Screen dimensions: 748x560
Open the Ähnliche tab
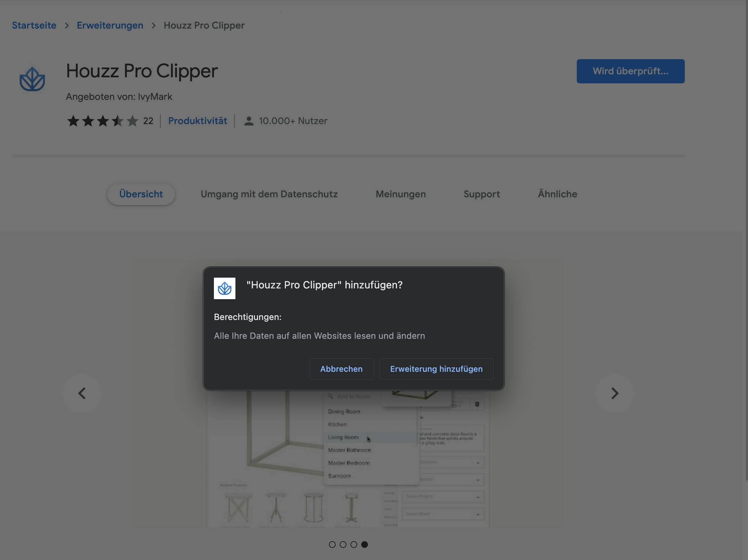557,194
